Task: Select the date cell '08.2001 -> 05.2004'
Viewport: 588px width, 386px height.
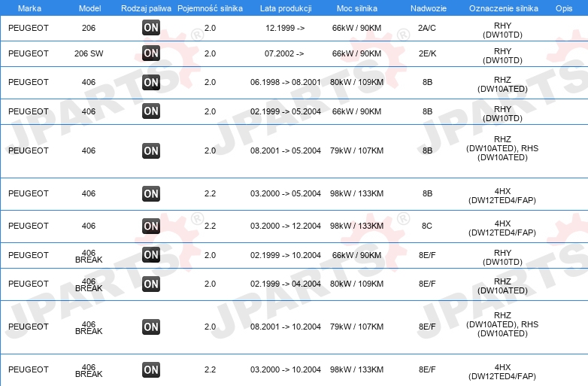Action: pos(286,150)
